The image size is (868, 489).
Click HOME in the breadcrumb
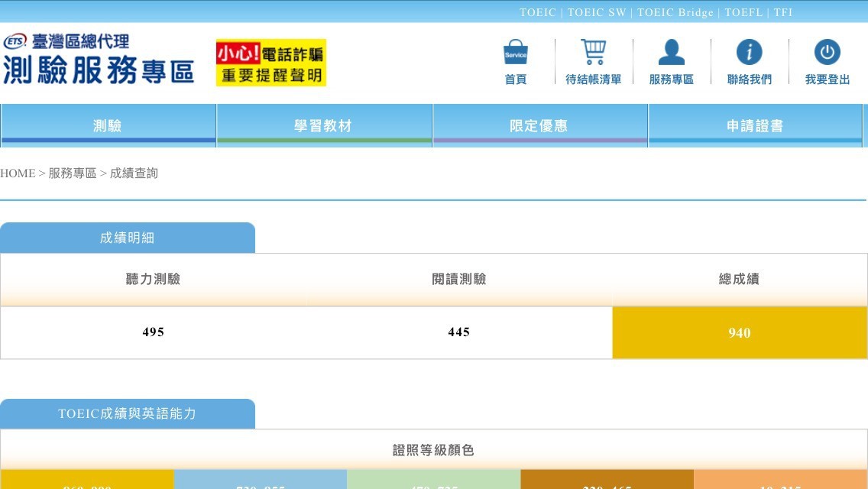pos(18,173)
